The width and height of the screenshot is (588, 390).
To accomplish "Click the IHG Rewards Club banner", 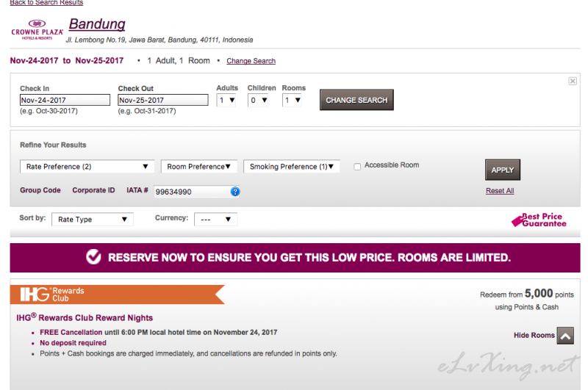I will [117, 294].
